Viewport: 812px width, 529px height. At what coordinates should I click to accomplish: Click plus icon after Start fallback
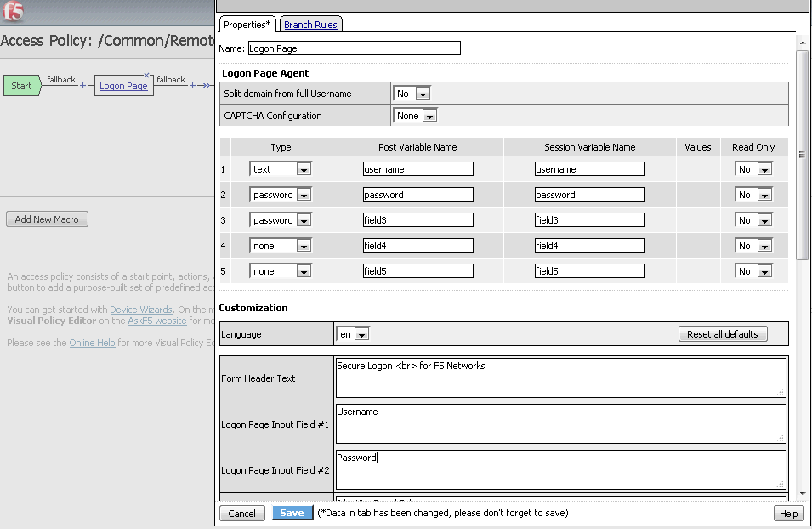coord(83,86)
